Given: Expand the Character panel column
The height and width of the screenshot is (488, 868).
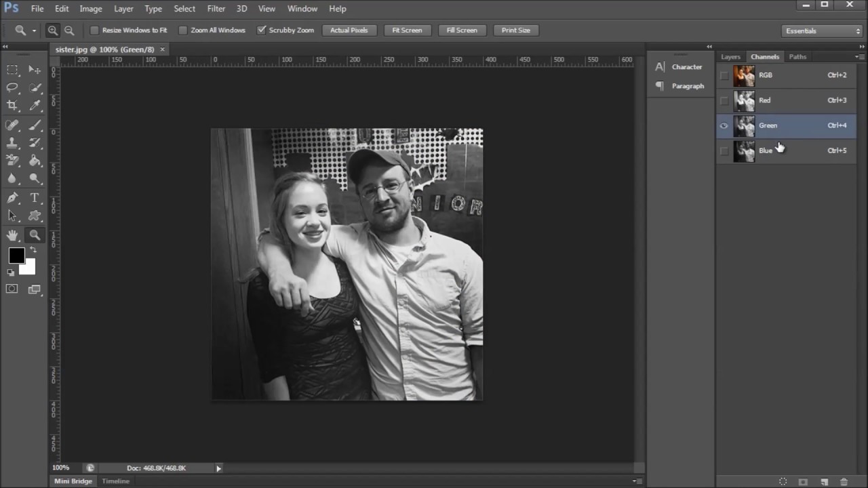Looking at the screenshot, I should [x=709, y=47].
